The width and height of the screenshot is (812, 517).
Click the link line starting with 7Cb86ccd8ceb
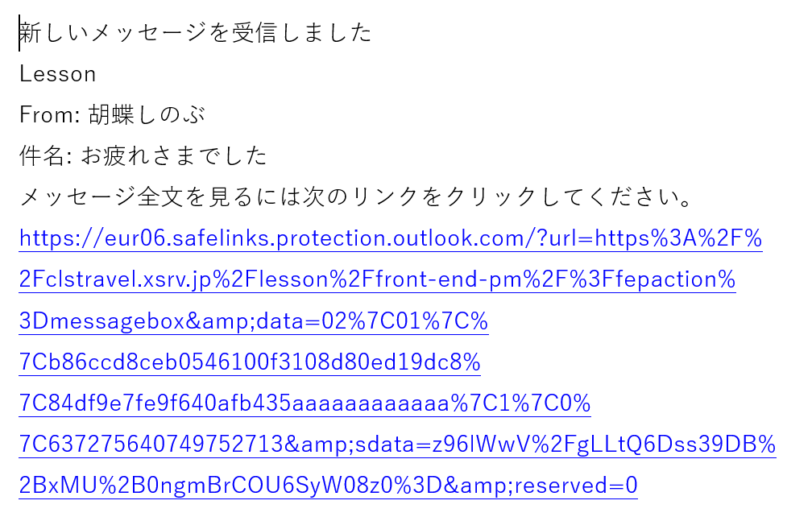pyautogui.click(x=250, y=362)
